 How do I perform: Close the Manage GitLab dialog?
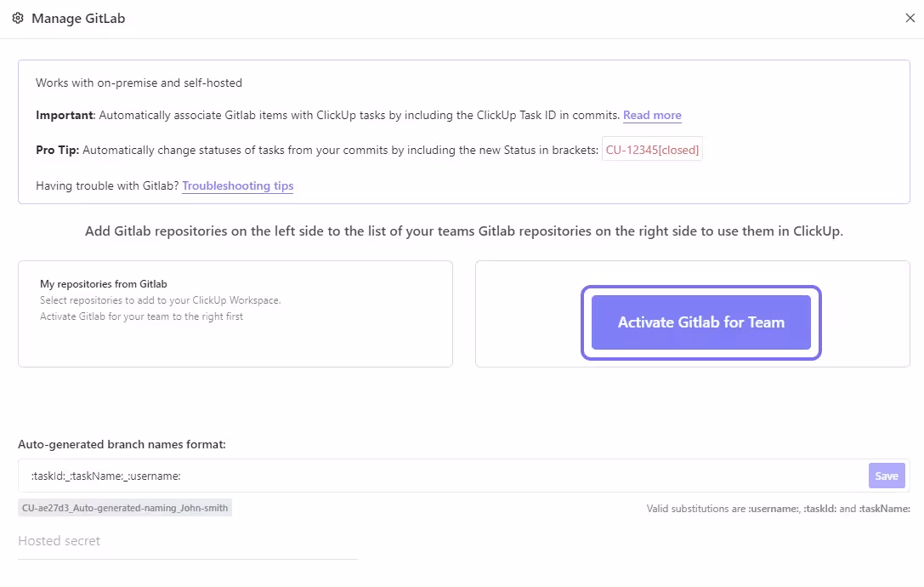[910, 18]
